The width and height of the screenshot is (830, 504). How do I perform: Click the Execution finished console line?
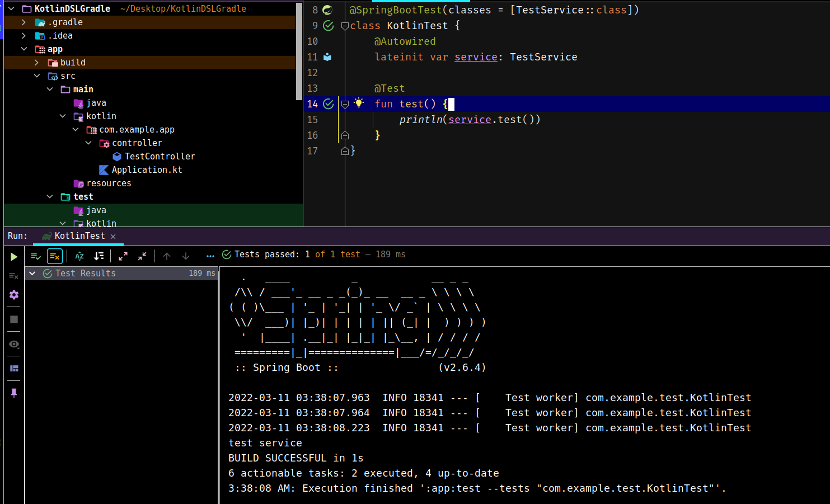click(x=477, y=488)
